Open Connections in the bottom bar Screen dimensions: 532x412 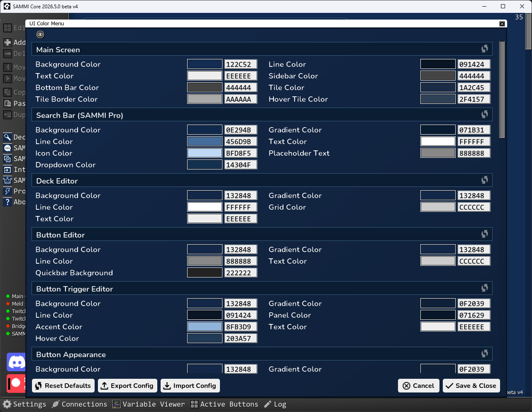[80, 404]
